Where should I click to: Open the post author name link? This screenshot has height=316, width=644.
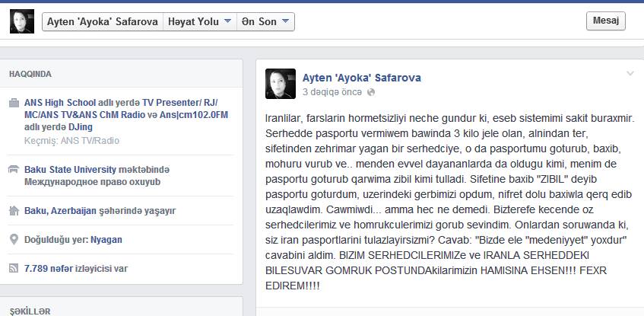[x=361, y=78]
